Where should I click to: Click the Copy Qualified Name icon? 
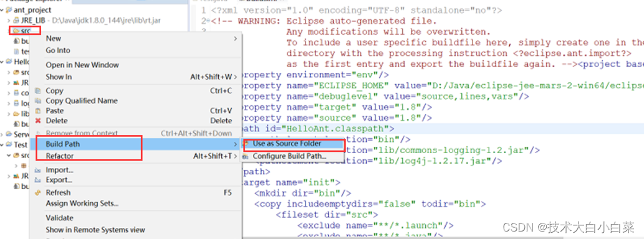pyautogui.click(x=38, y=101)
